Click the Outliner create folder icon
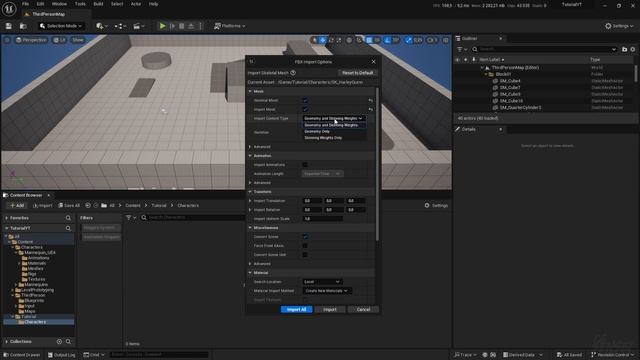This screenshot has height=360, width=640. tap(624, 49)
